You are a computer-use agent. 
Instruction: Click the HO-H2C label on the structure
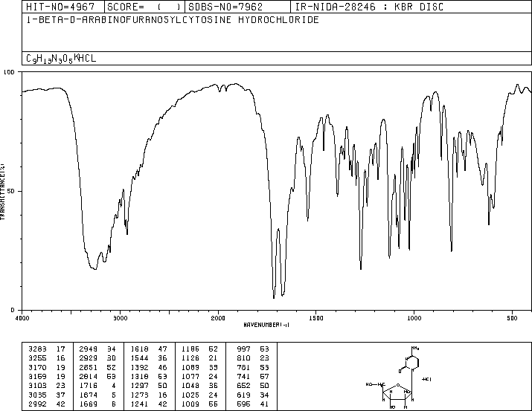[x=375, y=384]
